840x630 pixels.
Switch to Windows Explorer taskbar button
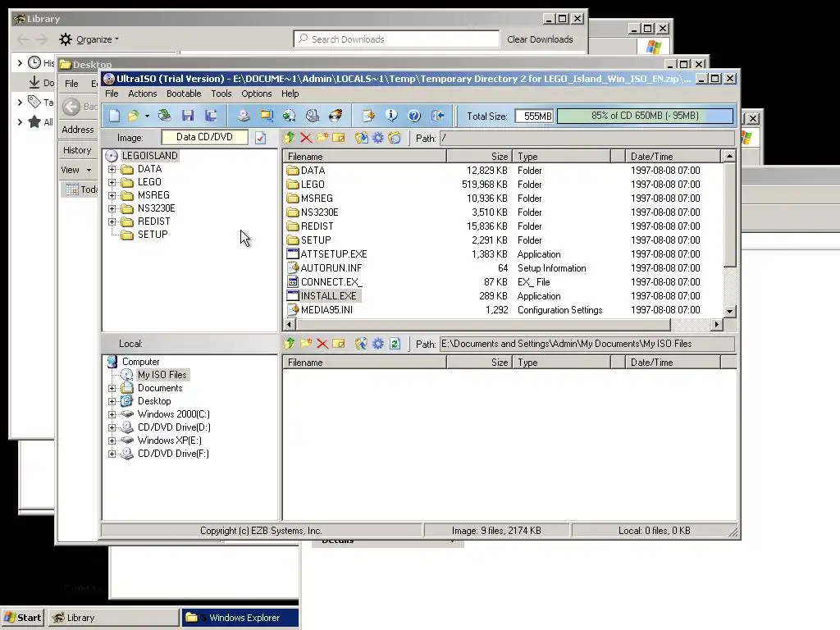pos(240,618)
